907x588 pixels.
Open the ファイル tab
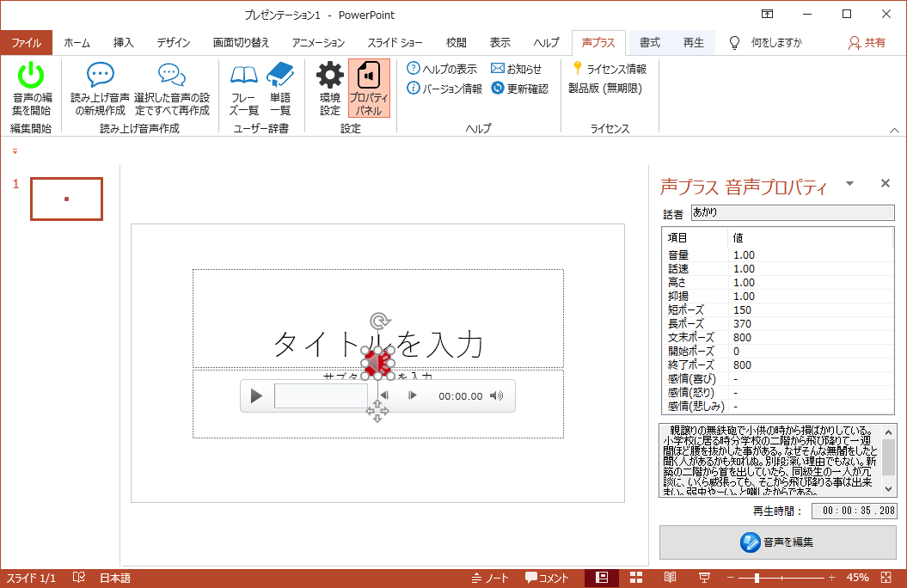[27, 43]
